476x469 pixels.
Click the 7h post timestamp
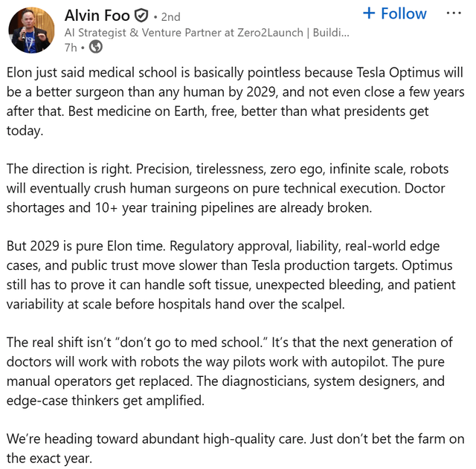tap(71, 48)
